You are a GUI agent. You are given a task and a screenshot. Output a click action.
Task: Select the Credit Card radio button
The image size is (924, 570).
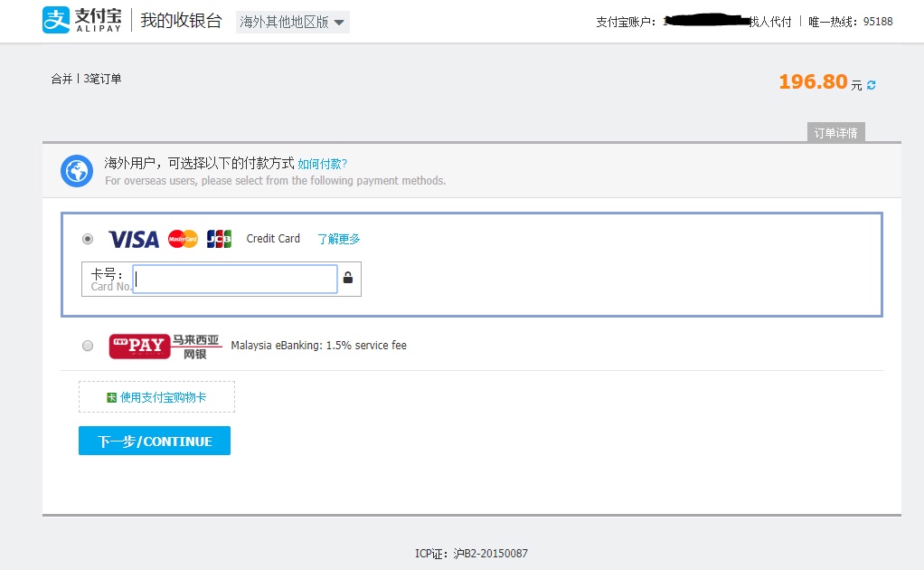point(88,239)
